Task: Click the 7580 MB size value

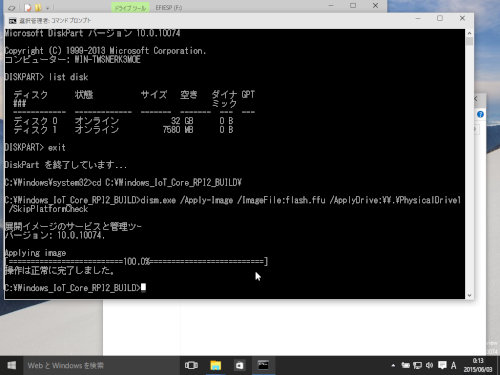Action: tap(178, 130)
